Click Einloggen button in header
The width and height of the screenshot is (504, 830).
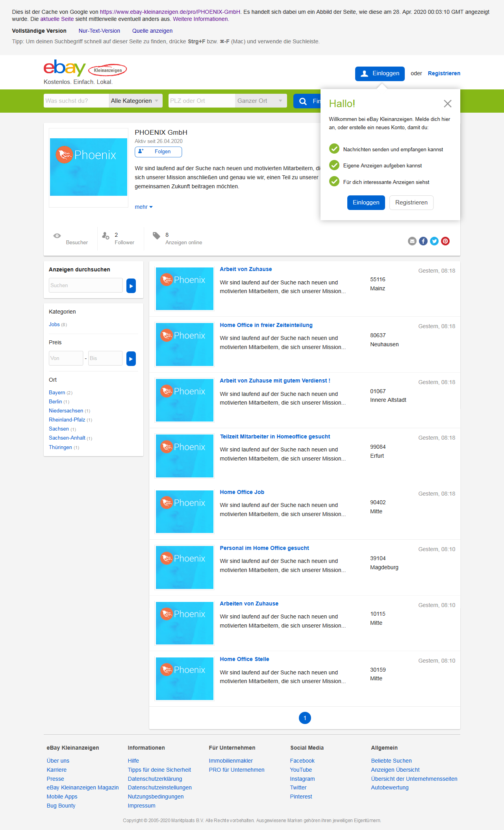point(380,74)
